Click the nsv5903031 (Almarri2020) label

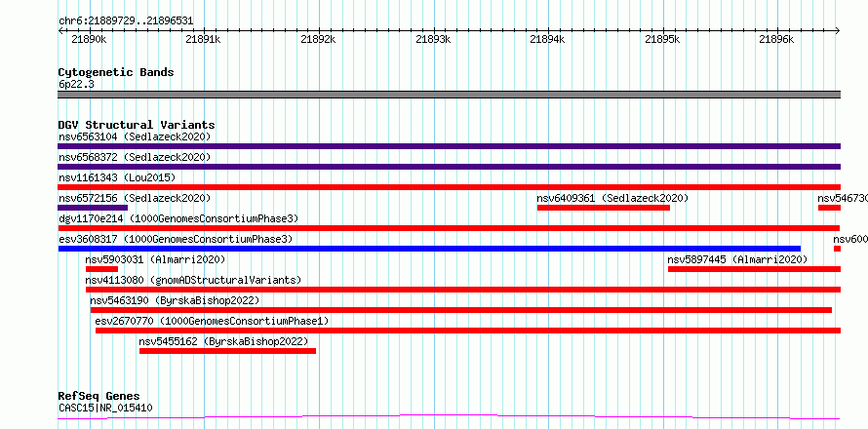tap(155, 259)
